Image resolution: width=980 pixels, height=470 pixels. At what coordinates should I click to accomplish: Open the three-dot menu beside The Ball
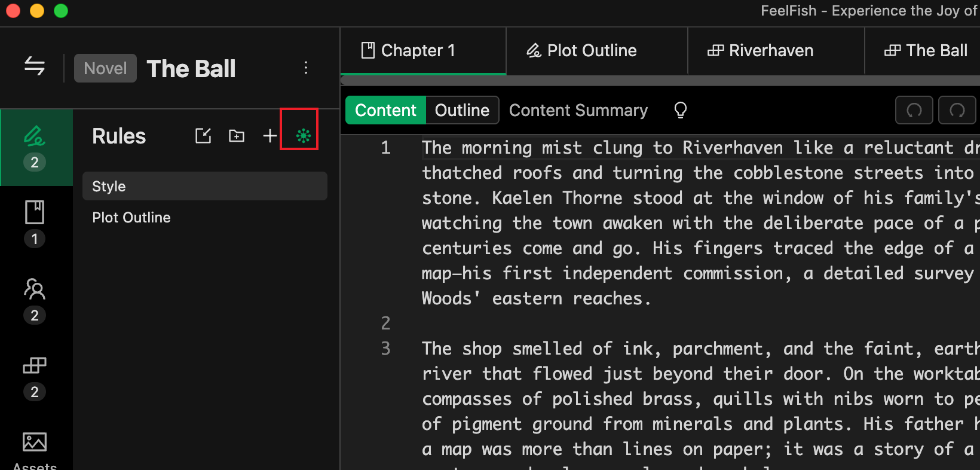point(306,68)
